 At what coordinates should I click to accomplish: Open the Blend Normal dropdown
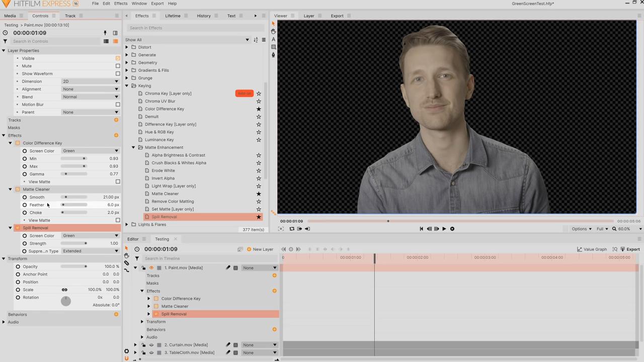(x=90, y=97)
